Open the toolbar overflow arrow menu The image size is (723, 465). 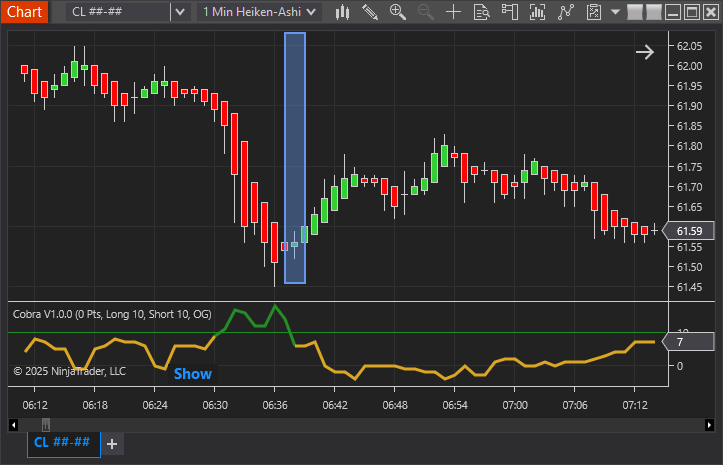click(615, 12)
